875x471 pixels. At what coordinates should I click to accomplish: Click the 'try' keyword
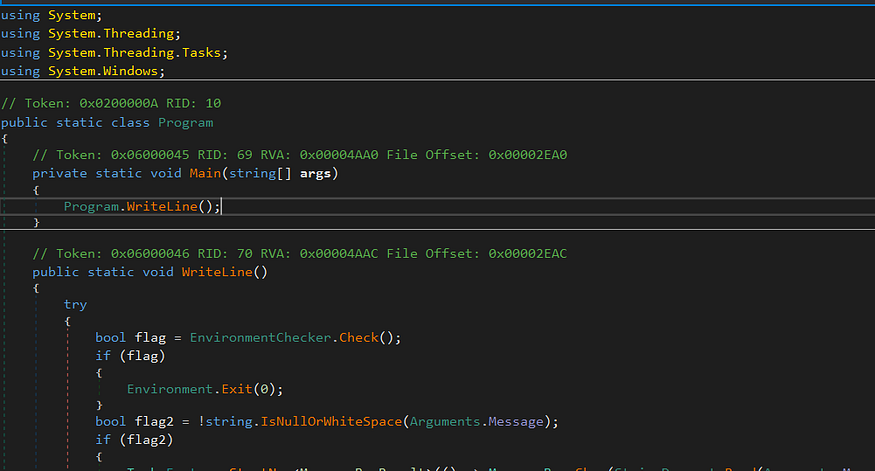(75, 305)
